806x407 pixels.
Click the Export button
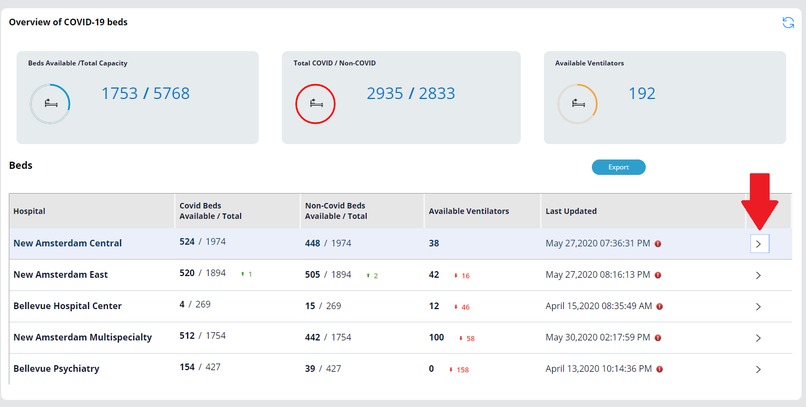[618, 167]
